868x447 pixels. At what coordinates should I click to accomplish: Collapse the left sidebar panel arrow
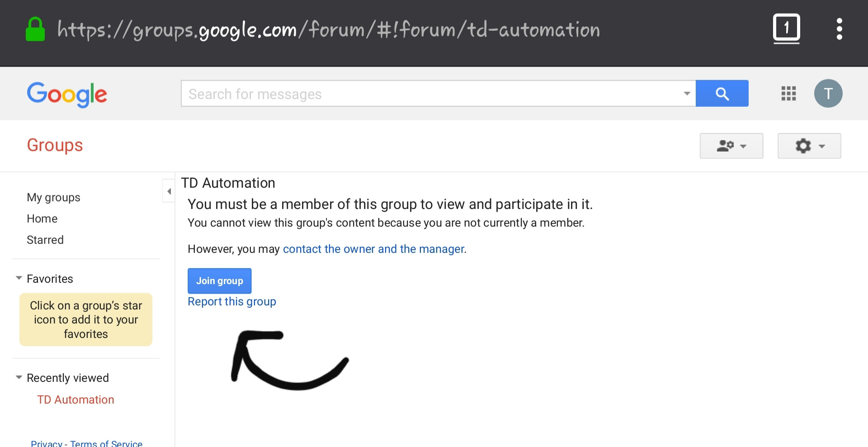click(x=169, y=191)
